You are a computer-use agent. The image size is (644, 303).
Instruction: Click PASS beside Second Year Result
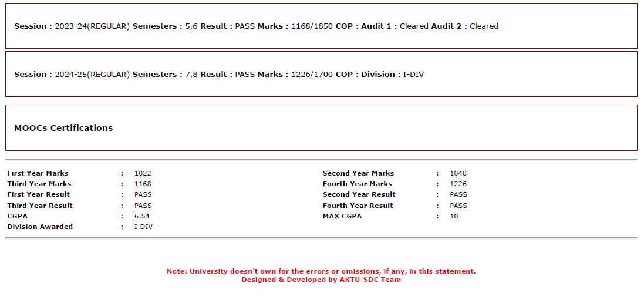pos(458,194)
